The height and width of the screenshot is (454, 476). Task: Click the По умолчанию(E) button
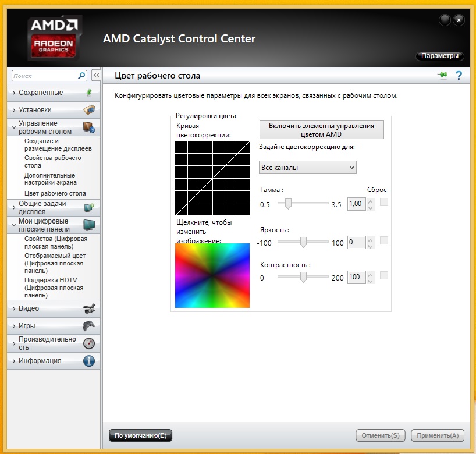pyautogui.click(x=140, y=435)
